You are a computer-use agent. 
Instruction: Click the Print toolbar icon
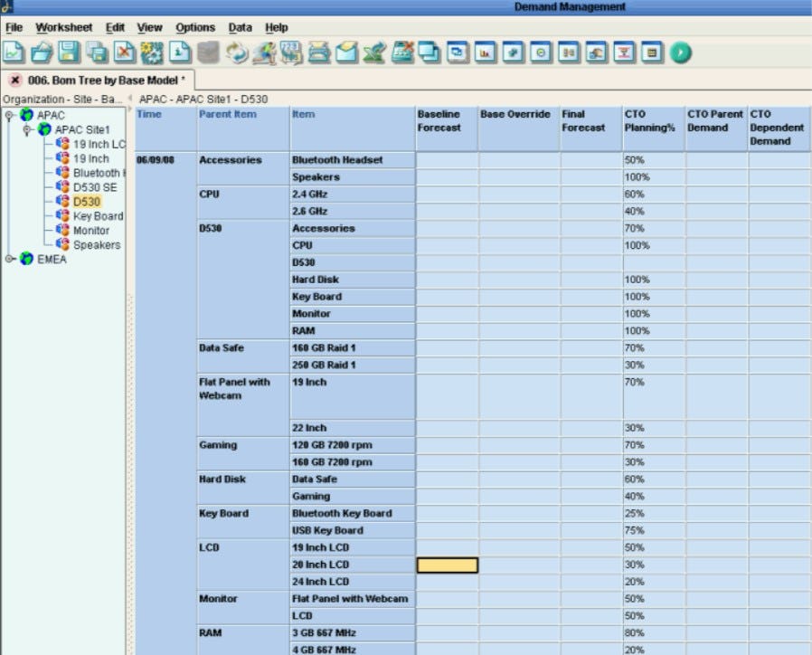(319, 52)
